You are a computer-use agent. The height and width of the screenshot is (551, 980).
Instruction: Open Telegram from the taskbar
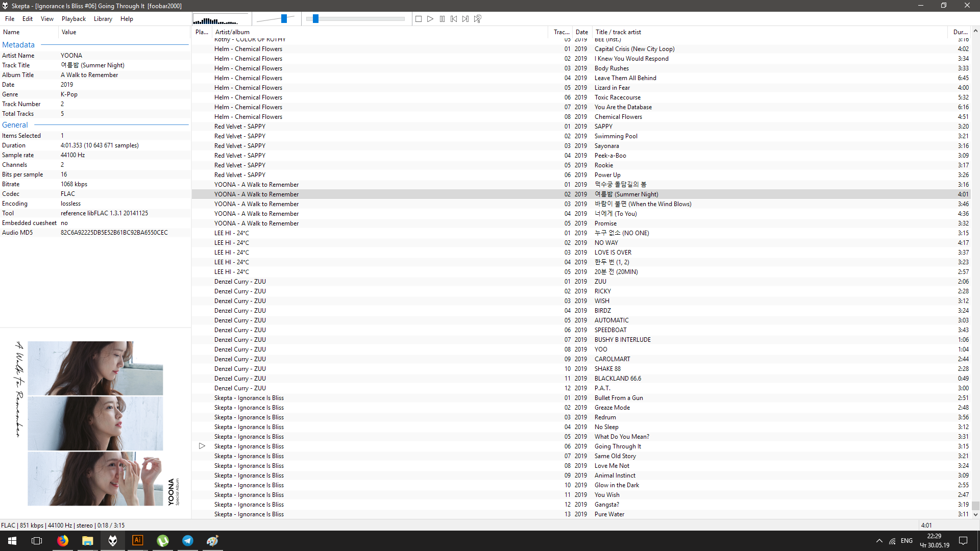click(x=188, y=540)
